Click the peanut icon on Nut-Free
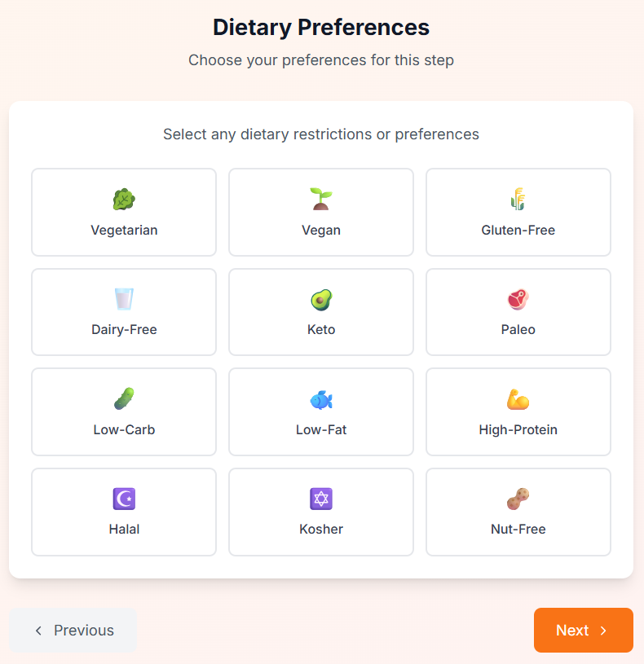The image size is (644, 664). [518, 498]
